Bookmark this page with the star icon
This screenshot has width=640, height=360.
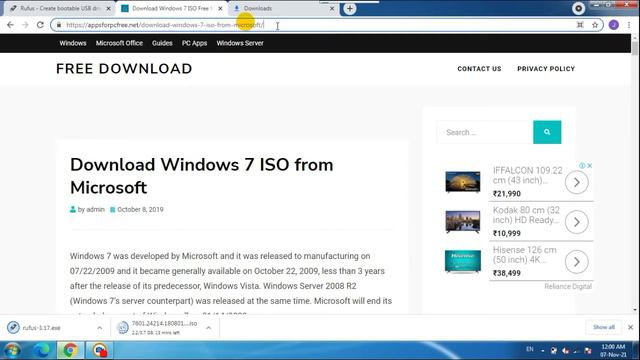[x=595, y=25]
